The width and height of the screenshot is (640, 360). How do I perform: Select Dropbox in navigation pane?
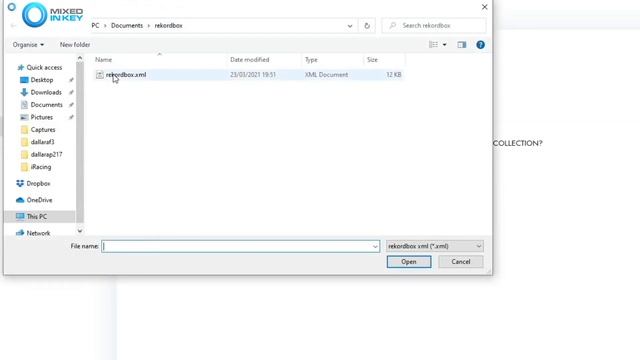(x=38, y=184)
